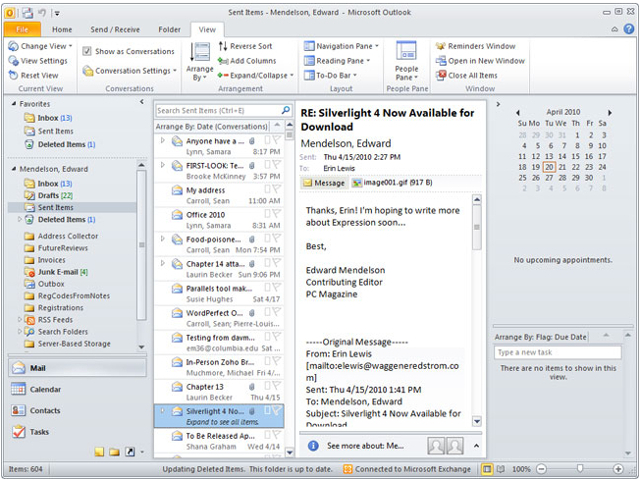Open Navigation Pane dropdown
640x480 pixels.
coord(341,46)
